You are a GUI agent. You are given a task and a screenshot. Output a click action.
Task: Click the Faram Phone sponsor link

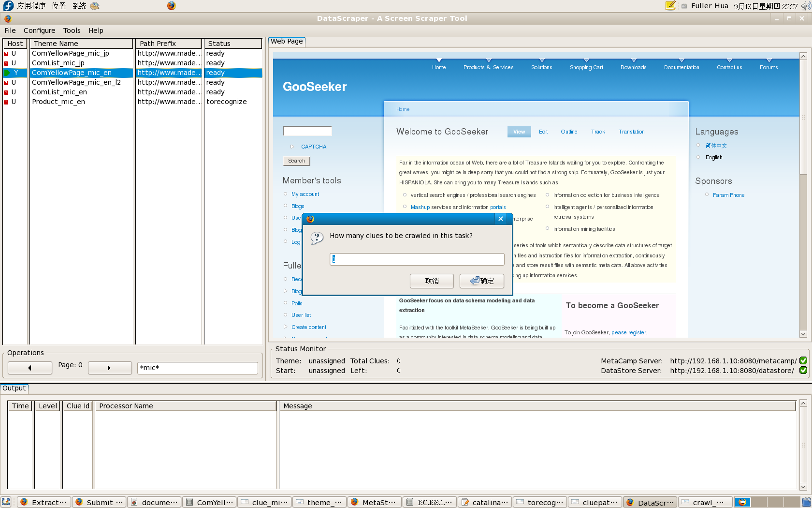728,195
